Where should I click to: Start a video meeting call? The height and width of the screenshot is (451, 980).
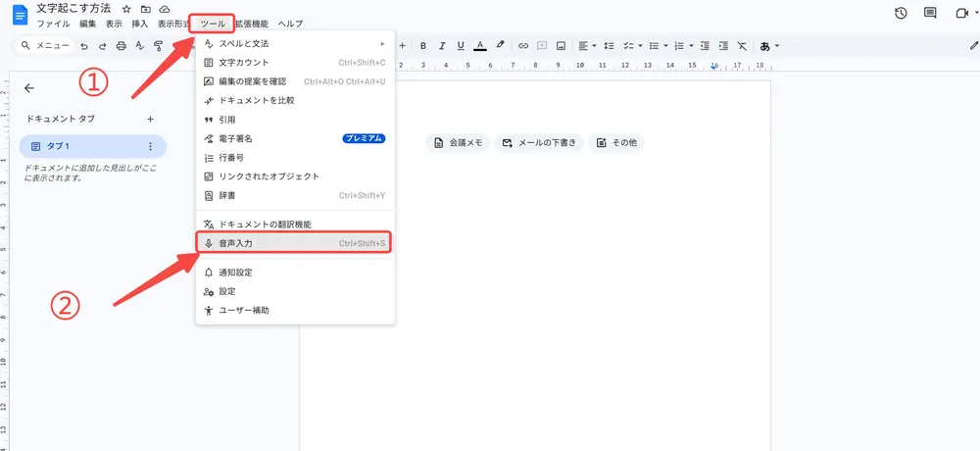(961, 13)
